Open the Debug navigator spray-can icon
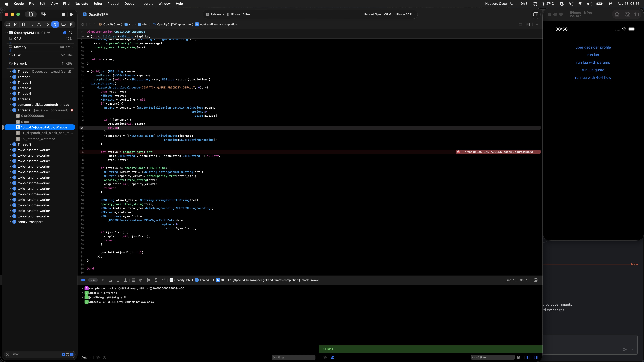This screenshot has height=362, width=644. 55,24
